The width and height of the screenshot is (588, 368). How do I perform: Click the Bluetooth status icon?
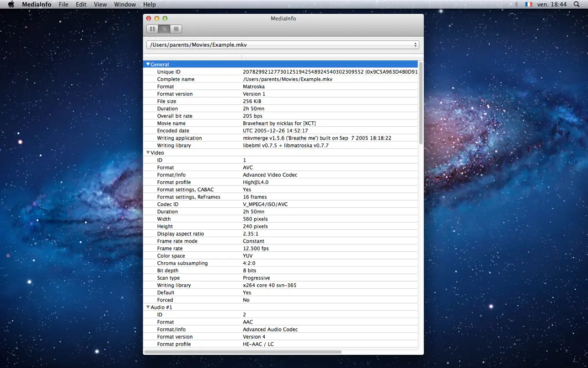516,5
